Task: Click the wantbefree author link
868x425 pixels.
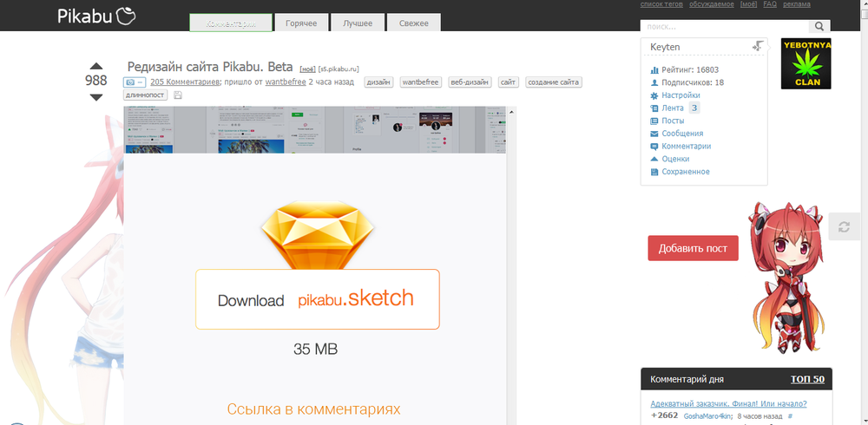Action: (x=286, y=82)
